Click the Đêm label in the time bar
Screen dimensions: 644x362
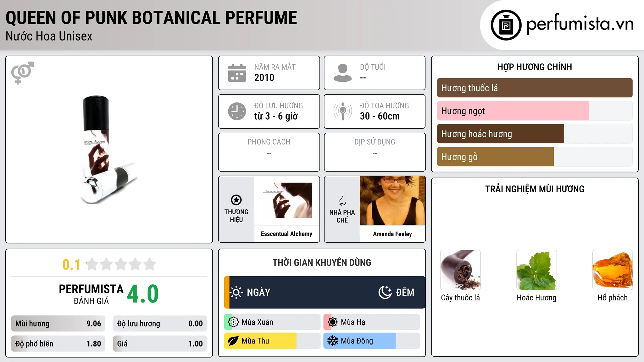[405, 292]
